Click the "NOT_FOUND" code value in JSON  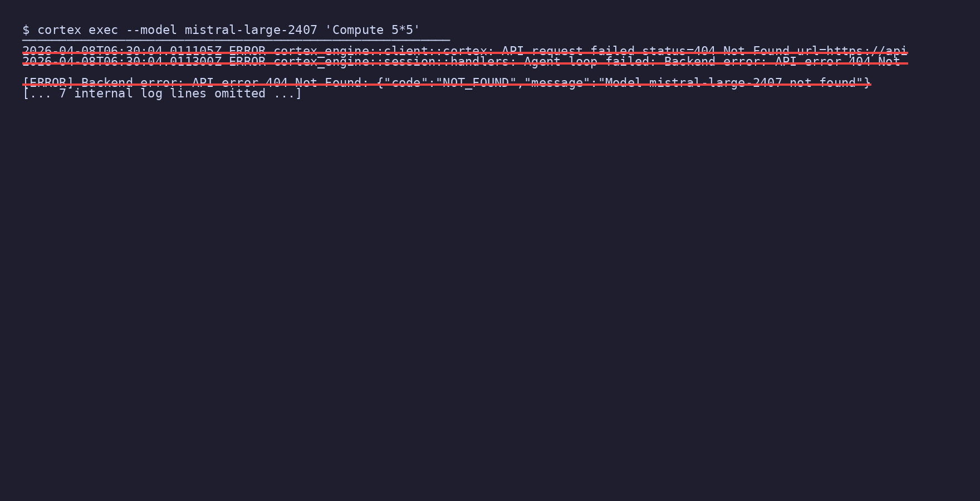pos(476,82)
